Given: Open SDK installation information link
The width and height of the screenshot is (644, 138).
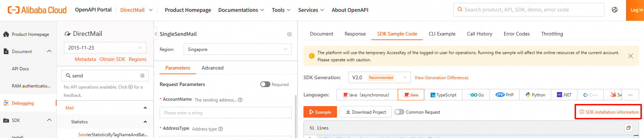Looking at the screenshot, I should tap(609, 112).
